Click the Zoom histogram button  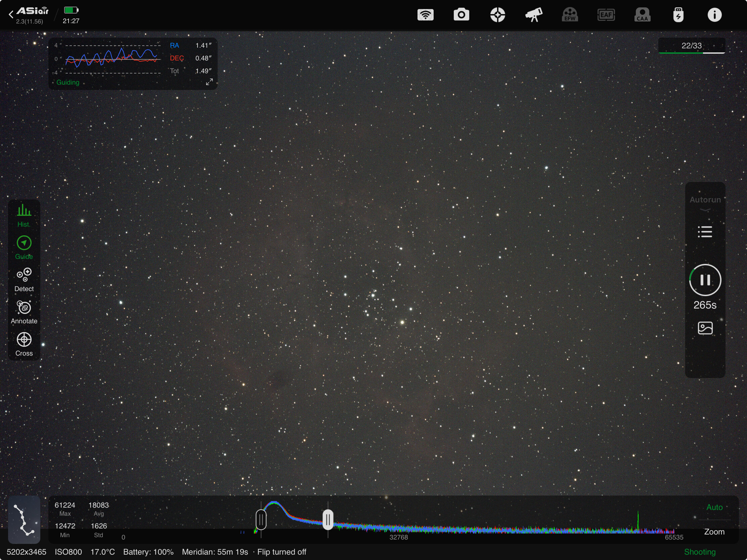[714, 532]
